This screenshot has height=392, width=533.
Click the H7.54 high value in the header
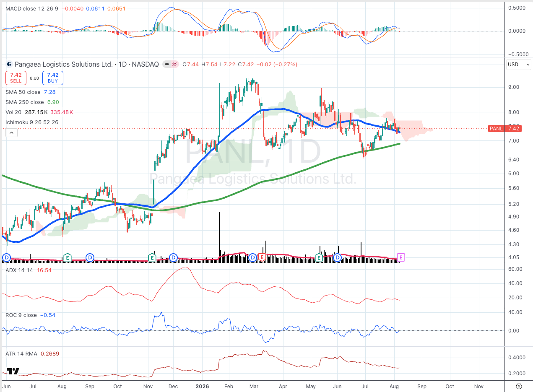click(x=209, y=65)
